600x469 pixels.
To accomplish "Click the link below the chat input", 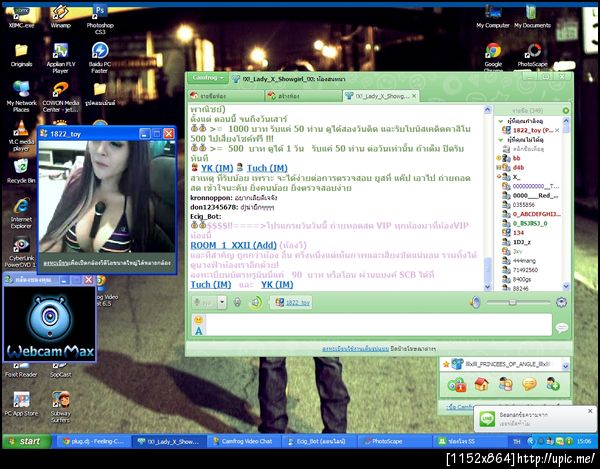I will coord(355,349).
